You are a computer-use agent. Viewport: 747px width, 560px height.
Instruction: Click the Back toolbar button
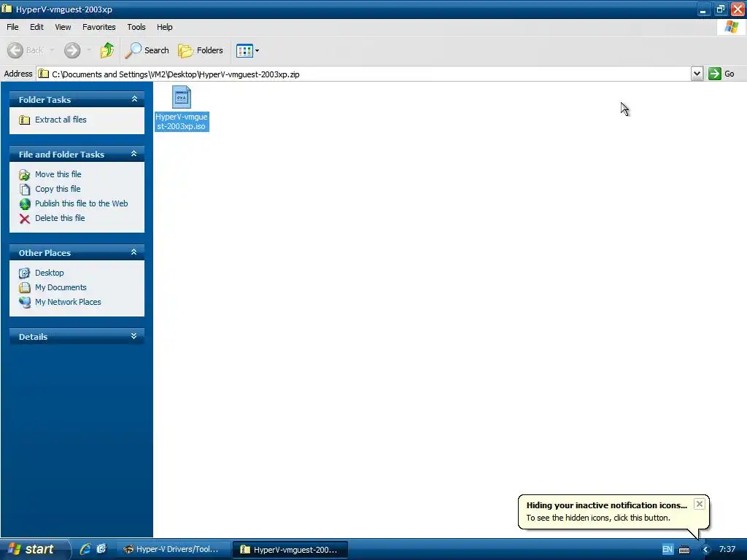click(26, 50)
